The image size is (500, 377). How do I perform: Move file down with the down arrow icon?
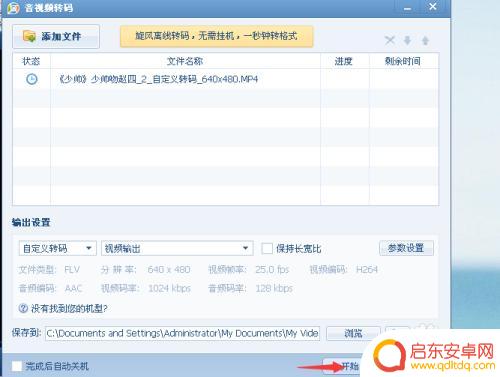tap(407, 41)
